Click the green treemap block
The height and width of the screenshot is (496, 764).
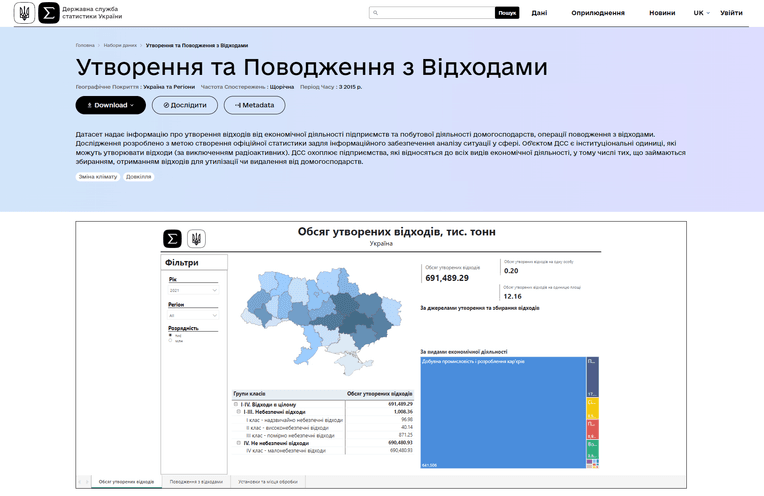coord(592,449)
